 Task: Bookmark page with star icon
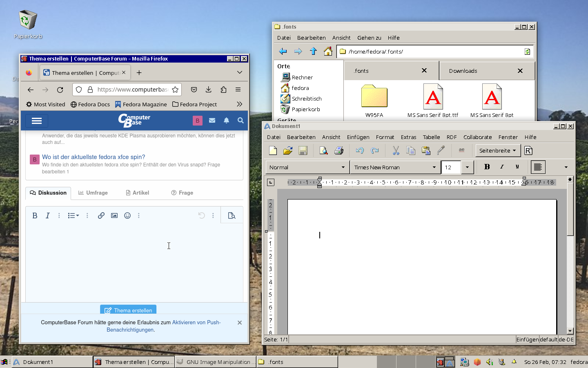coord(175,90)
